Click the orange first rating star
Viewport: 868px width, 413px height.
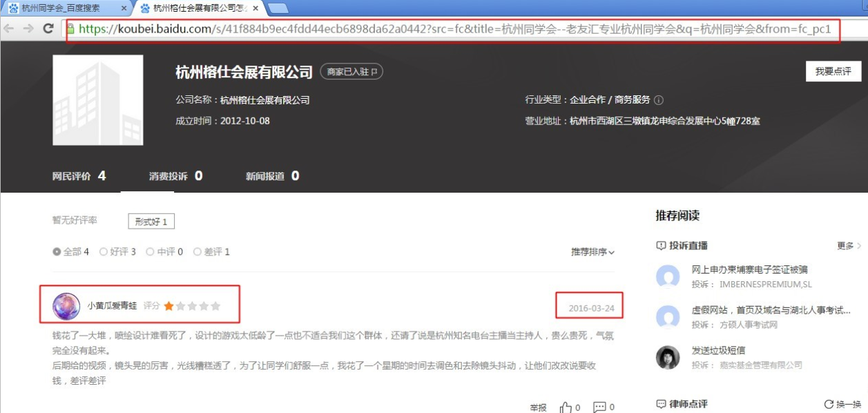tap(168, 306)
